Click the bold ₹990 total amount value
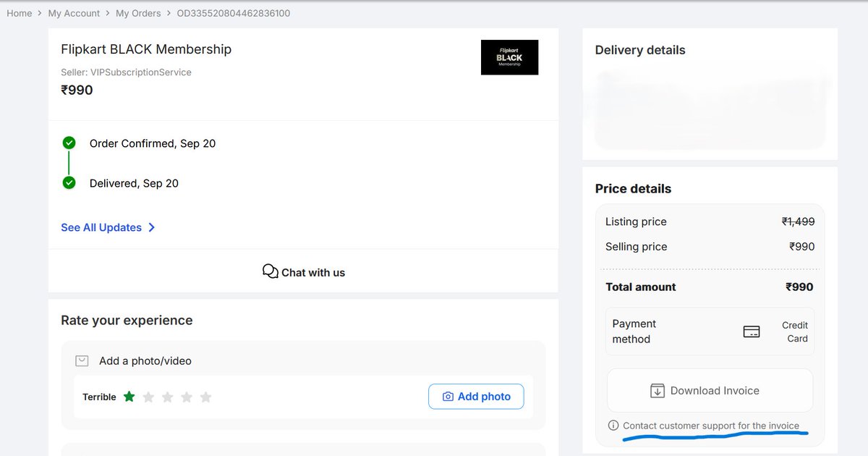Viewport: 868px width, 456px height. 799,287
